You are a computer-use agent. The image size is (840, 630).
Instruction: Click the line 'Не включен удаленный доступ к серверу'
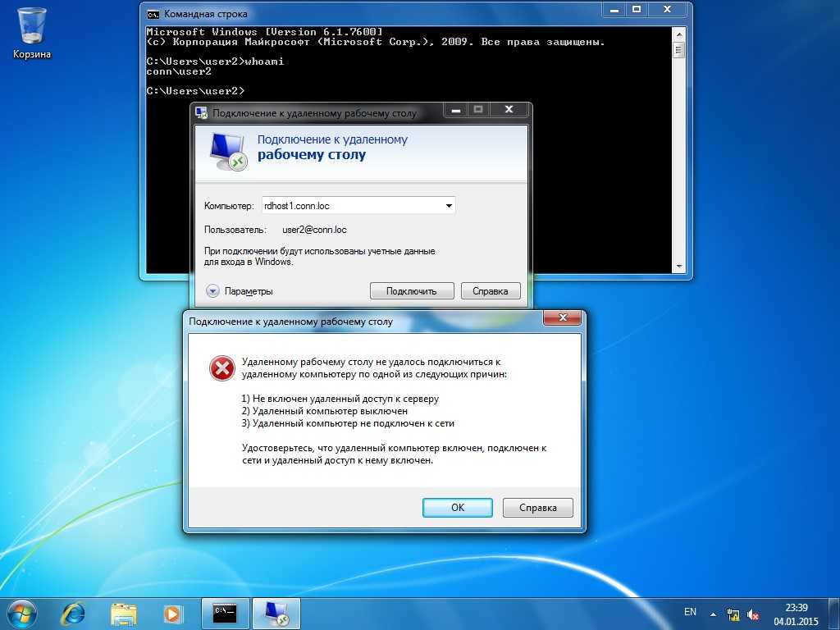click(x=340, y=399)
